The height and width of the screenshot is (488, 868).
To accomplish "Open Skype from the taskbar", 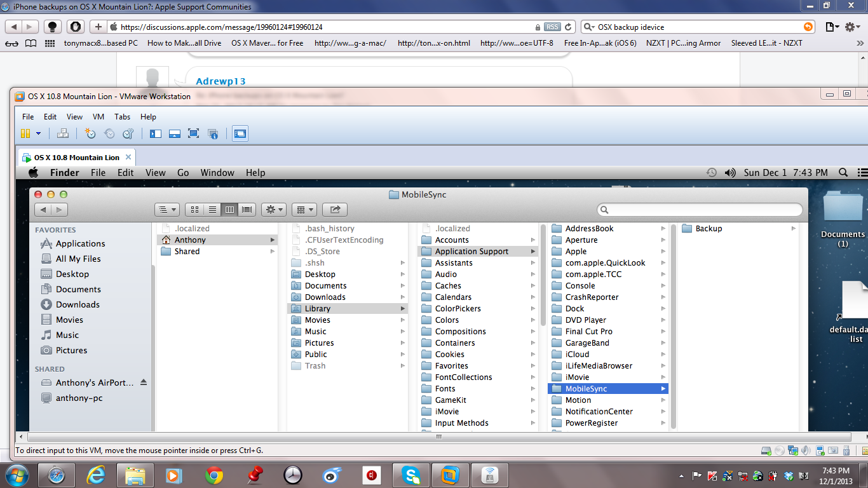I will 411,475.
